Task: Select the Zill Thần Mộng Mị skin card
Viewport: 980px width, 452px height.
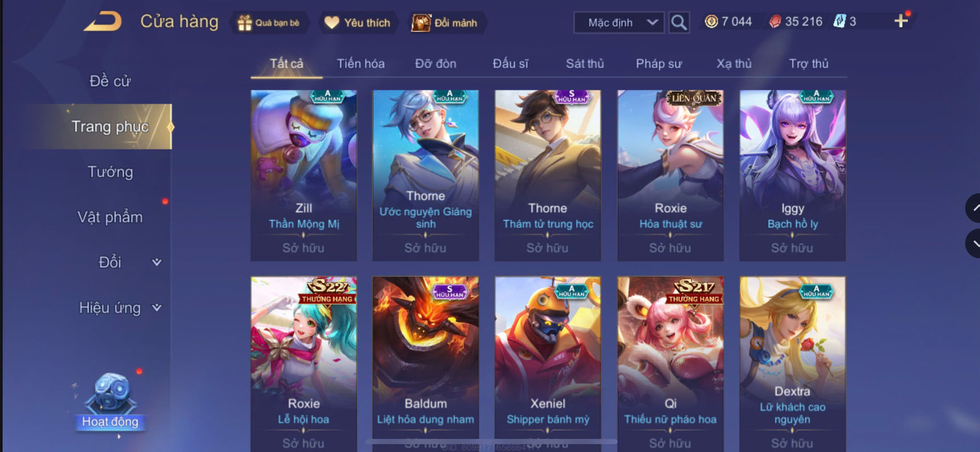Action: 304,176
